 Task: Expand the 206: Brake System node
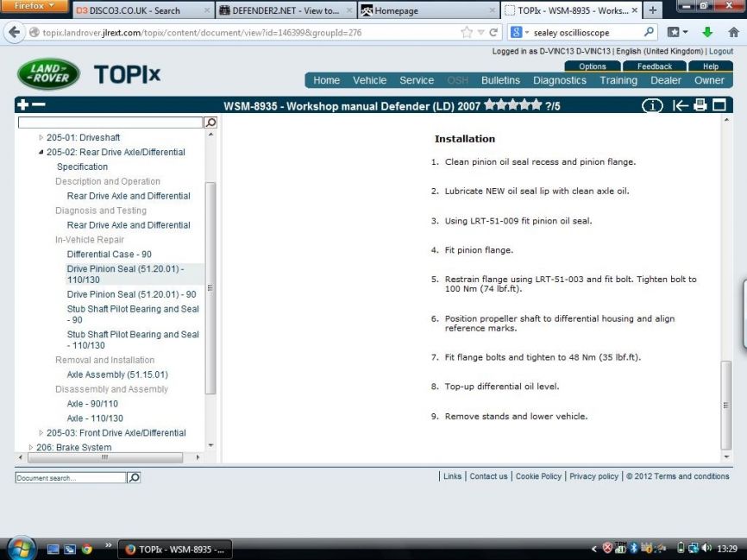[31, 447]
